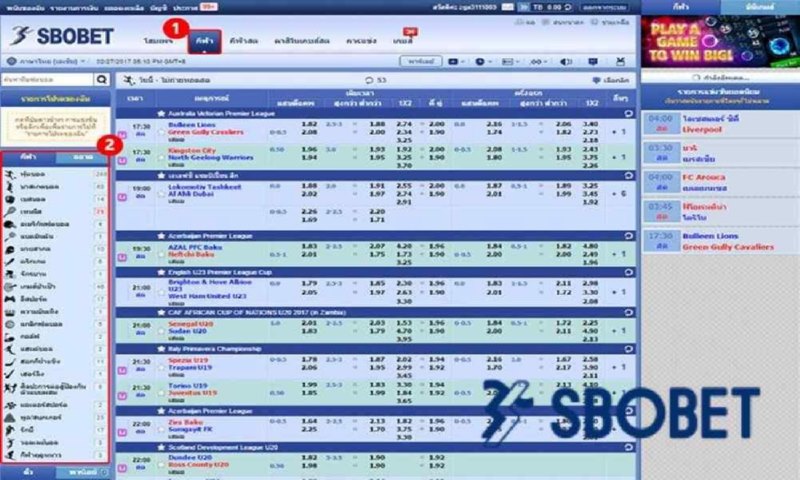This screenshot has height=480, width=800.
Task: Refresh the account balance with the circular arrow
Action: [x=568, y=7]
